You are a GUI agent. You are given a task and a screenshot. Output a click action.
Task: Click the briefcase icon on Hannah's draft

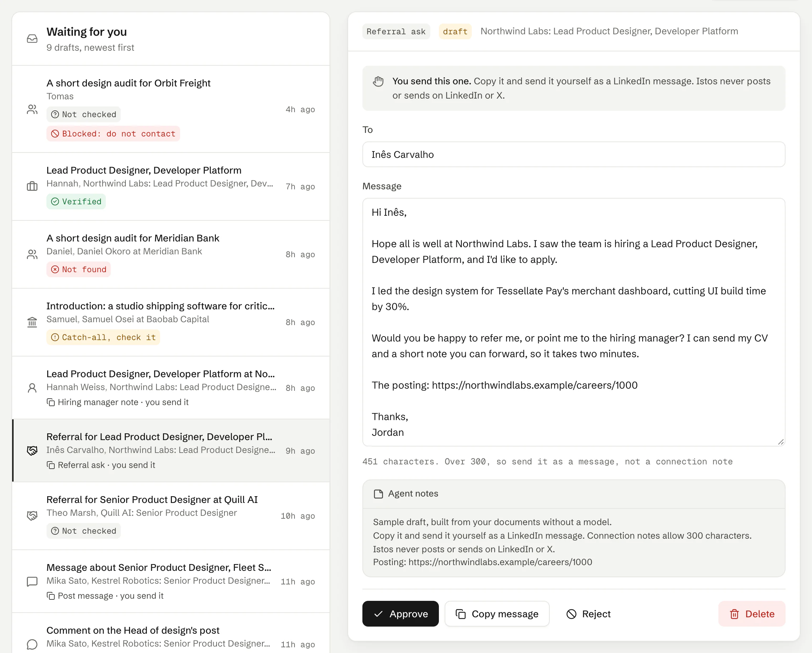point(33,186)
